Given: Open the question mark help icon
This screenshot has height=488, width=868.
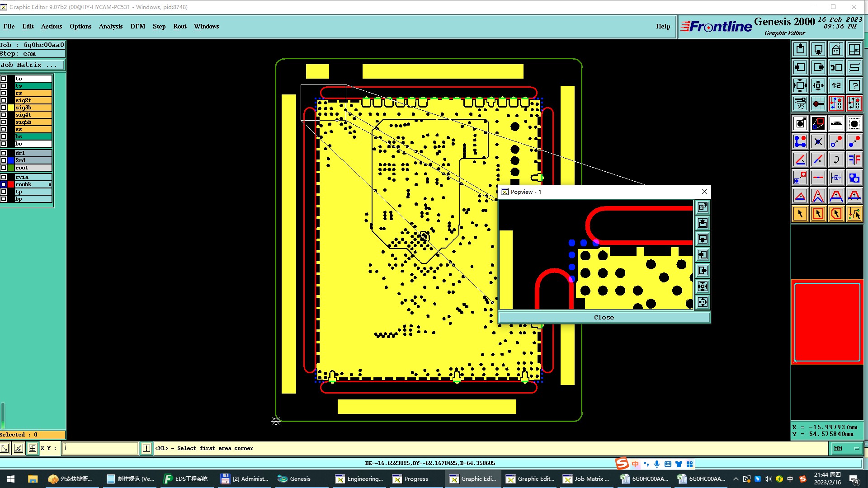Looking at the screenshot, I should (854, 85).
